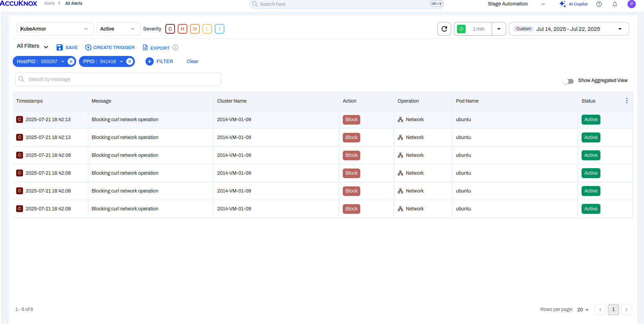Open the Save filter option
Viewport: 644px width, 324px height.
point(67,47)
